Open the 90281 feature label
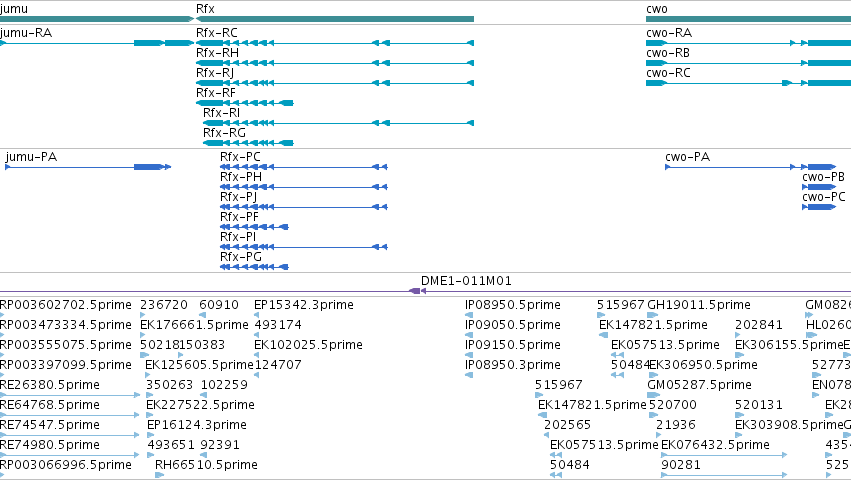851x480 pixels. 681,465
